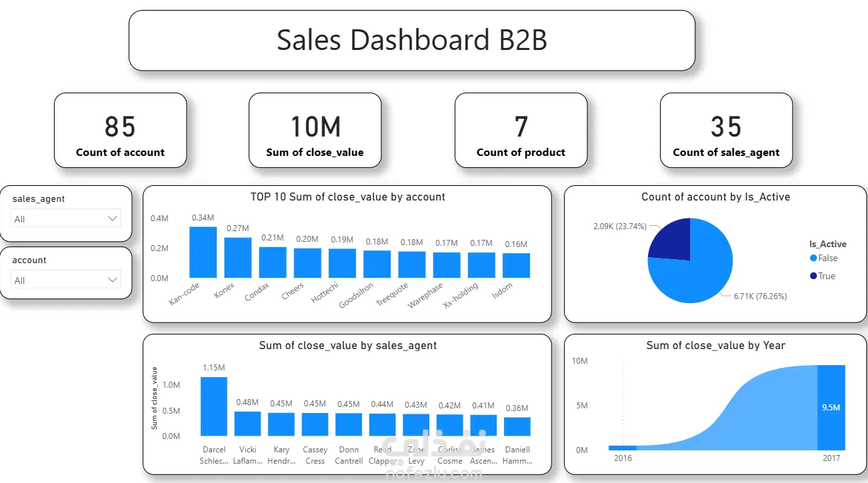Click the Count of account card
The height and width of the screenshot is (483, 868).
[120, 131]
